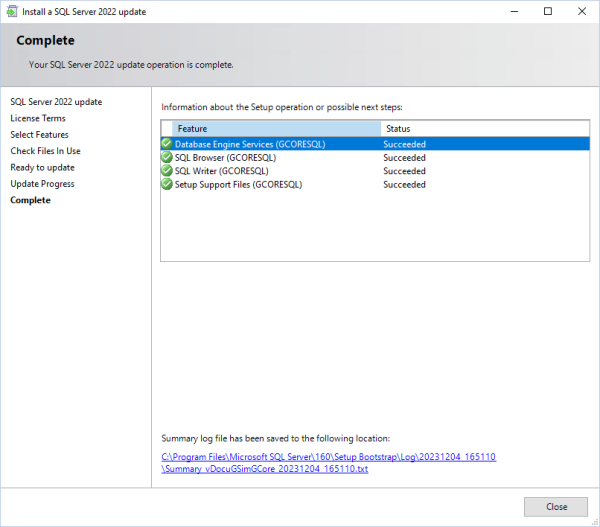
Task: Select the Update Progress step
Action: click(42, 184)
